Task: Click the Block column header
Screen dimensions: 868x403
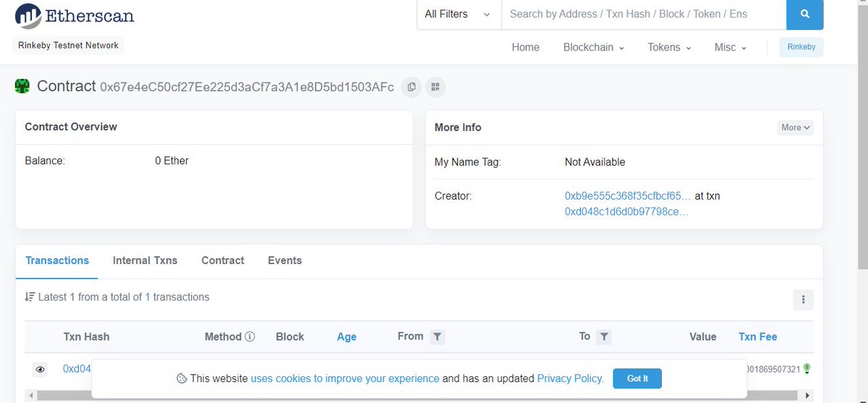Action: pos(290,336)
